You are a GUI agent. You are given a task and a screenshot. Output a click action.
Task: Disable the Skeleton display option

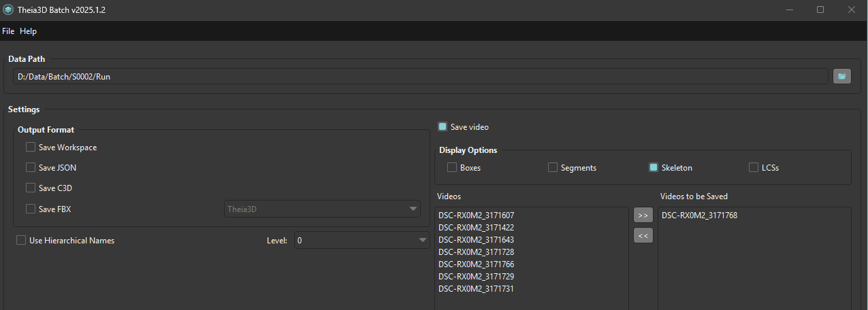pos(654,167)
